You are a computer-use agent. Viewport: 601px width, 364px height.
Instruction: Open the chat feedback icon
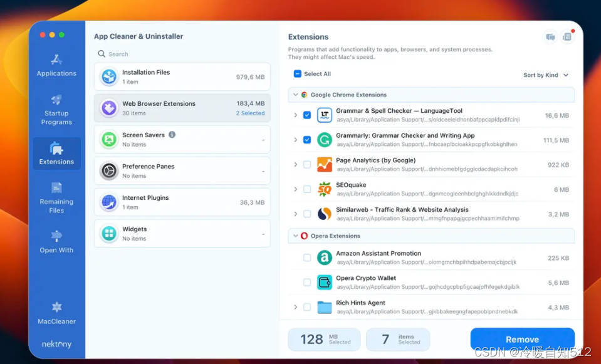click(550, 37)
